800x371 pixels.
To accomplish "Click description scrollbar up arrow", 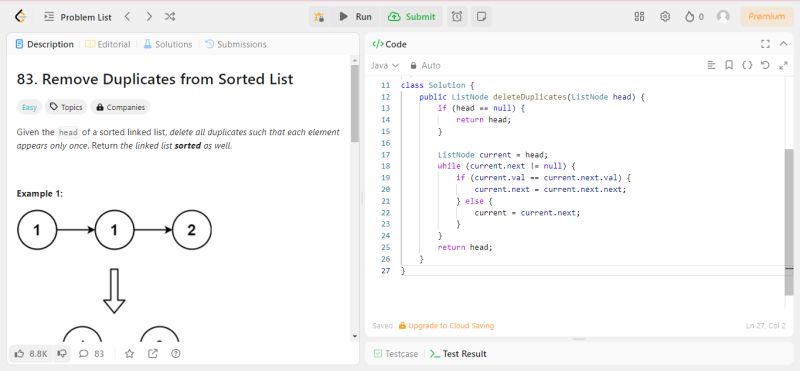I will point(355,60).
